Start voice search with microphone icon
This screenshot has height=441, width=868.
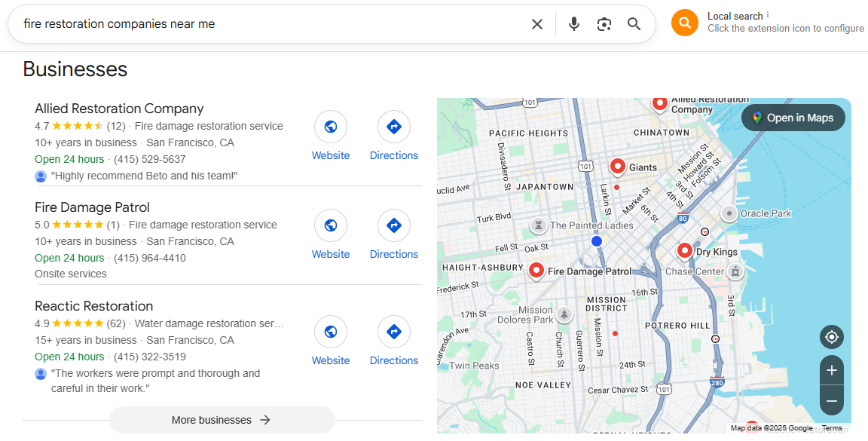pyautogui.click(x=574, y=24)
